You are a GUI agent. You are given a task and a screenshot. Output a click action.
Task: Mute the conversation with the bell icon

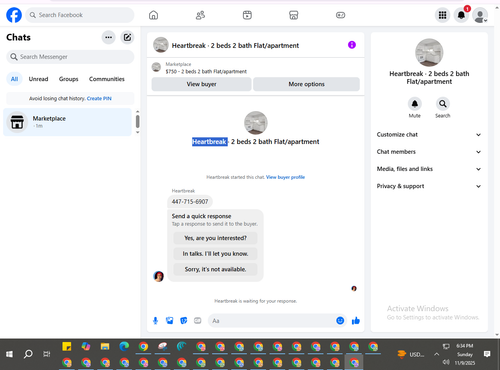click(415, 104)
